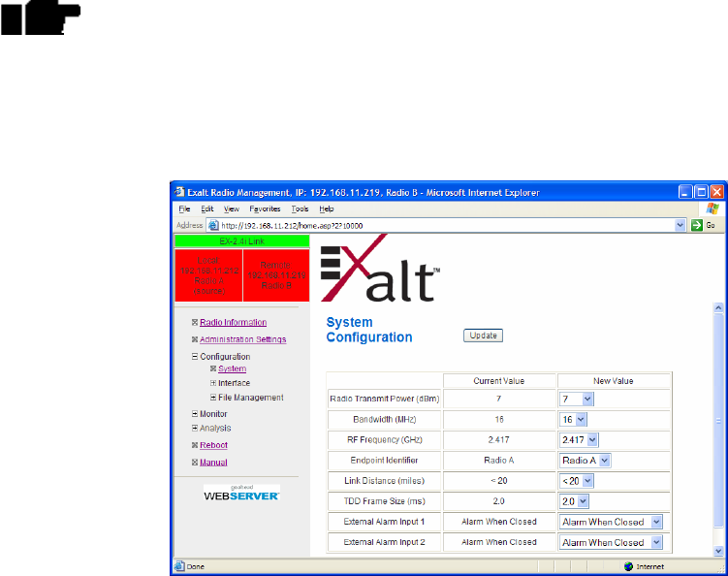Open the System configuration link
Screen dimensions: 728x576
[x=232, y=368]
